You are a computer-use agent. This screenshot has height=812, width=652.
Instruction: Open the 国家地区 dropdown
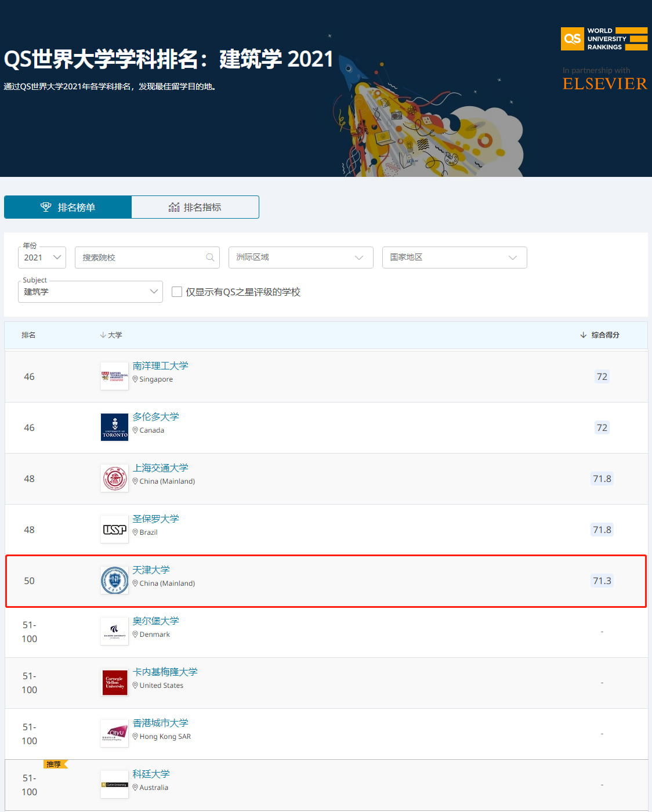[454, 258]
